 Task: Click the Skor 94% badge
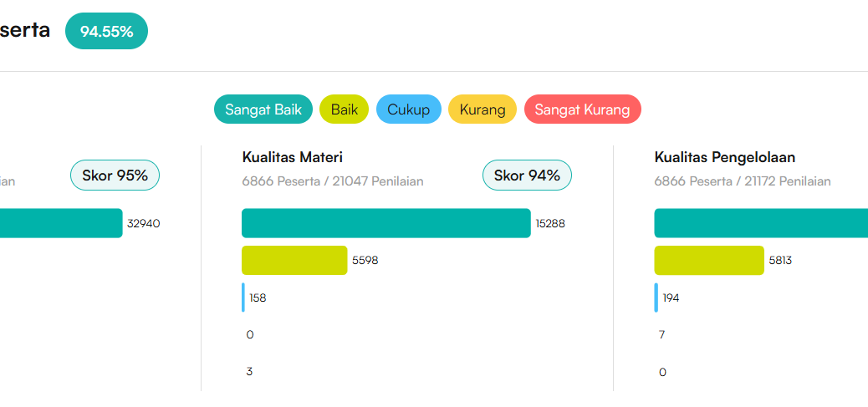tap(527, 176)
